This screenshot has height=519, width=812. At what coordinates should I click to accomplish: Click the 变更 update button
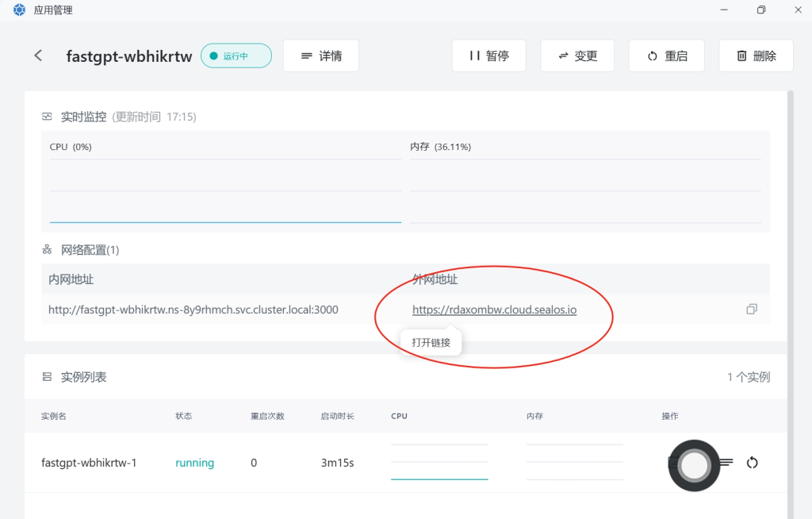coord(577,56)
